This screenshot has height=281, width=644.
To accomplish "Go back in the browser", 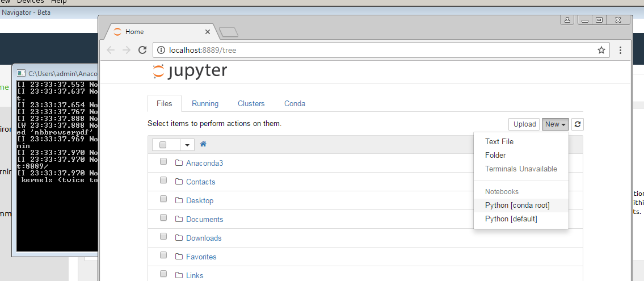I will [111, 50].
